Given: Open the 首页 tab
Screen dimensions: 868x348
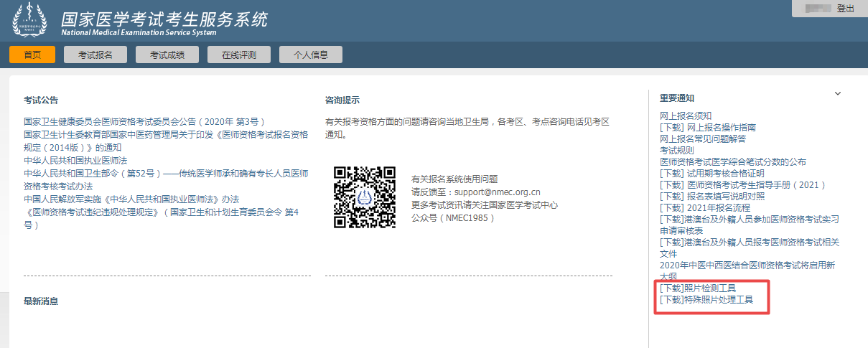Looking at the screenshot, I should pyautogui.click(x=32, y=55).
